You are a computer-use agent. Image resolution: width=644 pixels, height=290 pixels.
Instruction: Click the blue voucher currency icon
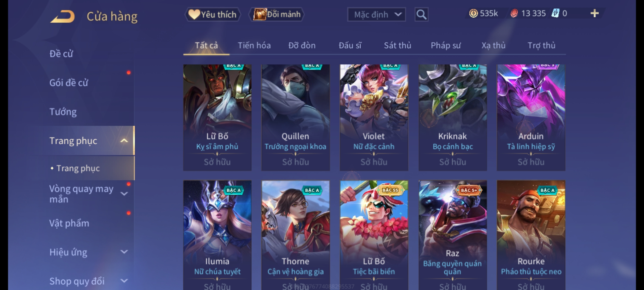click(555, 13)
